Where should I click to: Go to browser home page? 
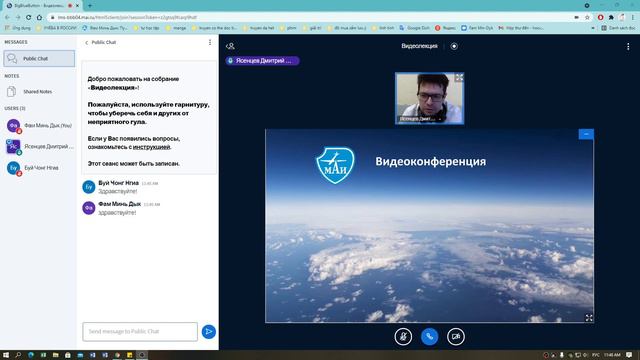click(x=39, y=17)
